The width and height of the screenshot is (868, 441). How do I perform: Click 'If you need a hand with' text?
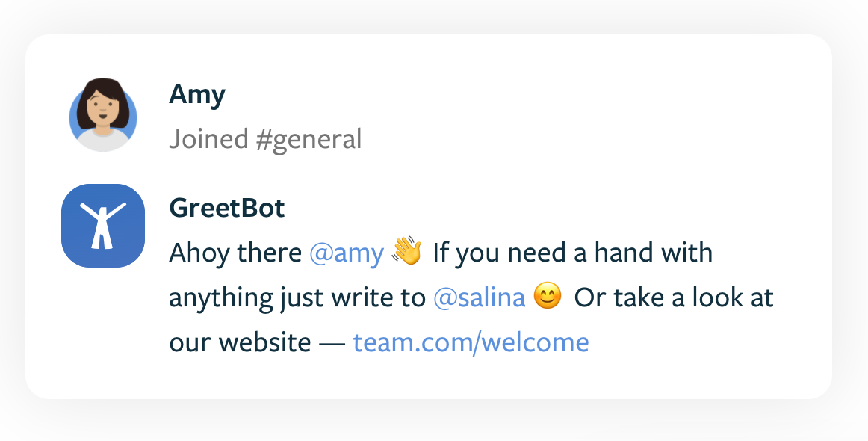pyautogui.click(x=572, y=253)
